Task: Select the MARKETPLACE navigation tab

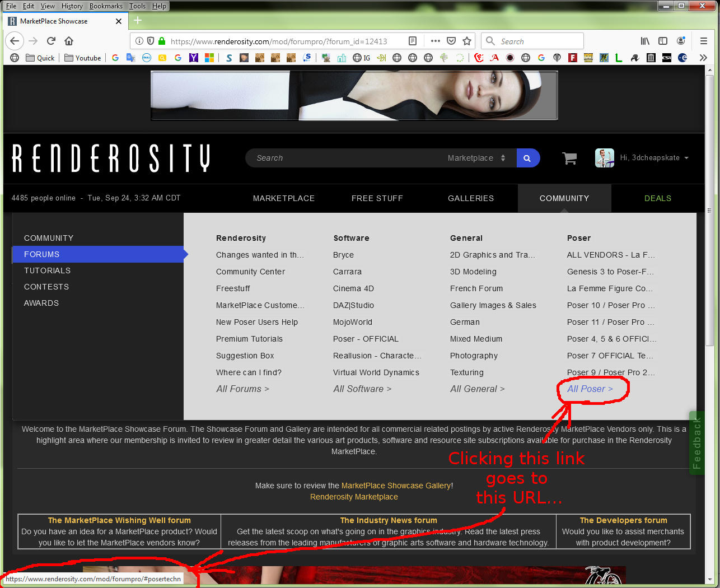Action: pos(284,198)
